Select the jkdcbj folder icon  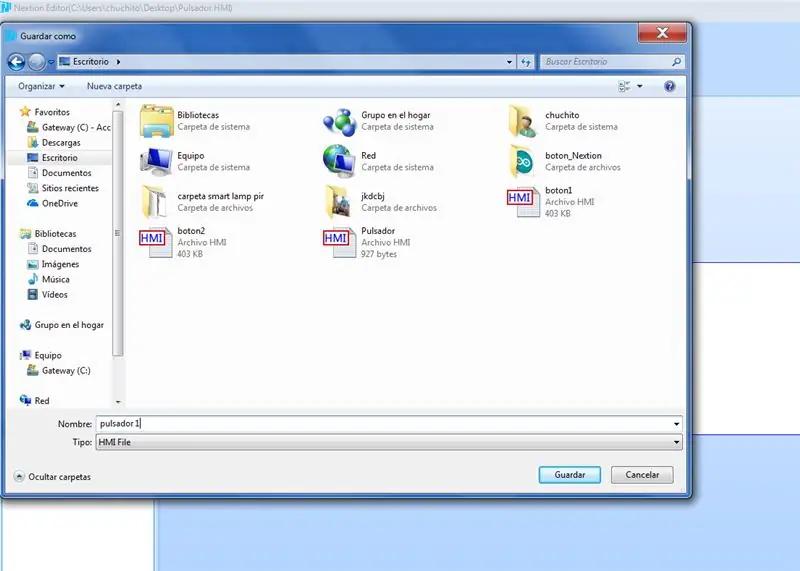pyautogui.click(x=338, y=202)
